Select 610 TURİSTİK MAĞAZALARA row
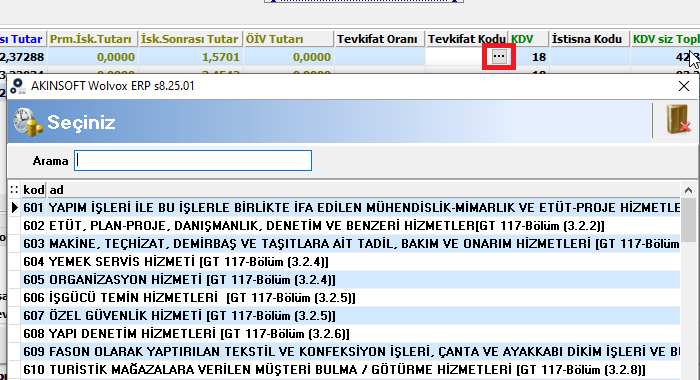Image resolution: width=700 pixels, height=380 pixels. (350, 370)
